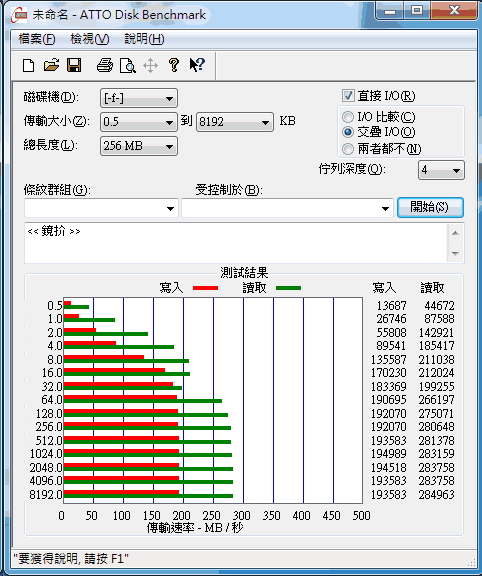
Task: Click the 64.0 row label in chart
Action: 52,400
